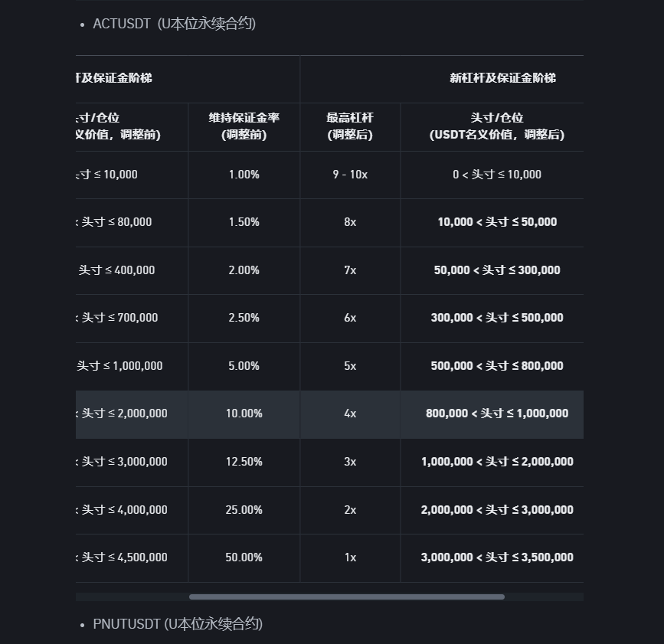The image size is (664, 644).
Task: Click the 50.00% maintenance margin cell
Action: 244,557
